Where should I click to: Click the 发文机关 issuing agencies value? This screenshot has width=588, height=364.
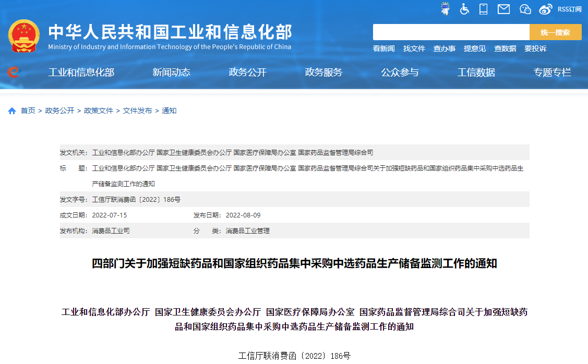point(233,153)
